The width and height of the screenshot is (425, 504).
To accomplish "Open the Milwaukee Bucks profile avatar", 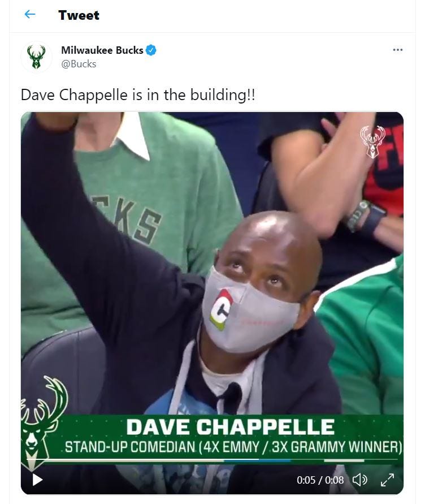I will point(36,57).
